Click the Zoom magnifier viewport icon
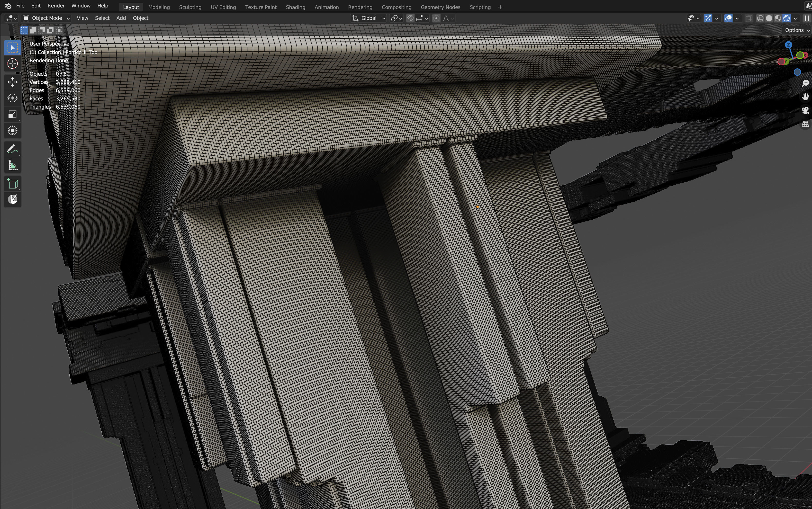Screen dimensions: 812x509 point(805,83)
